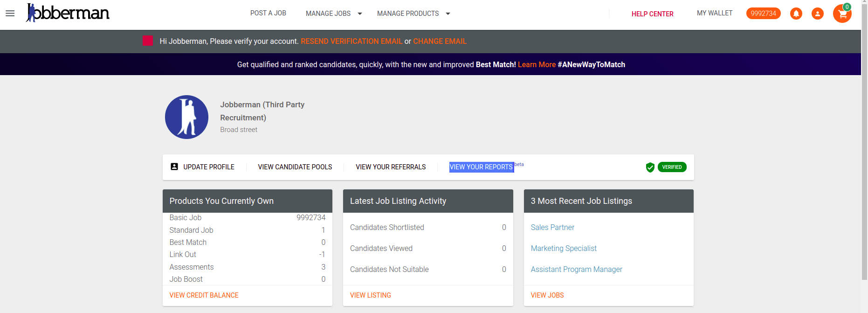The image size is (868, 313).
Task: Click View Listing link
Action: point(371,295)
